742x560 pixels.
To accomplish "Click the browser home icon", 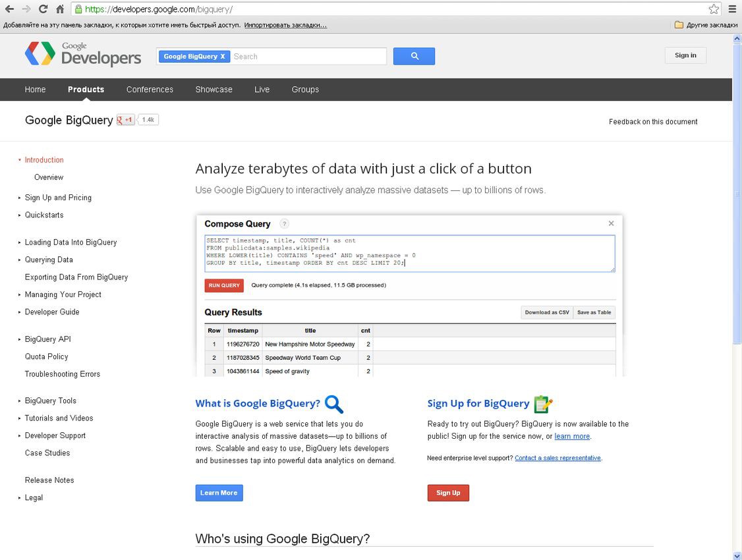I will click(x=59, y=9).
